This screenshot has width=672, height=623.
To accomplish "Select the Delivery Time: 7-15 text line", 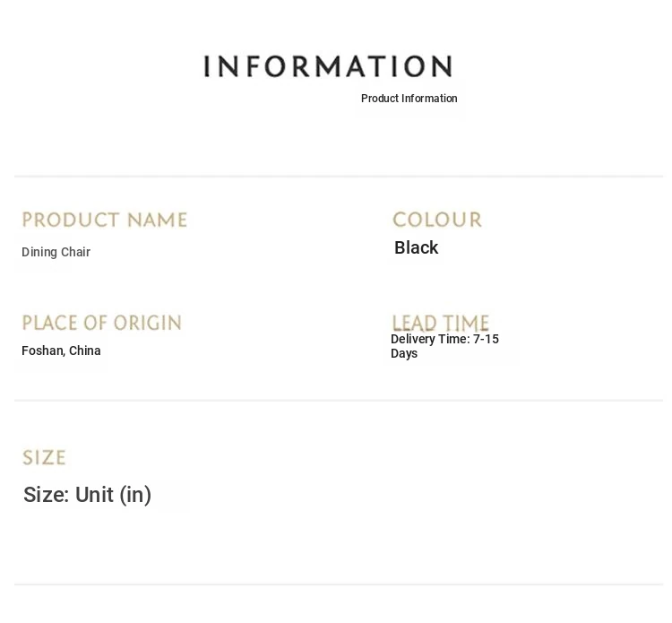I will coord(444,339).
